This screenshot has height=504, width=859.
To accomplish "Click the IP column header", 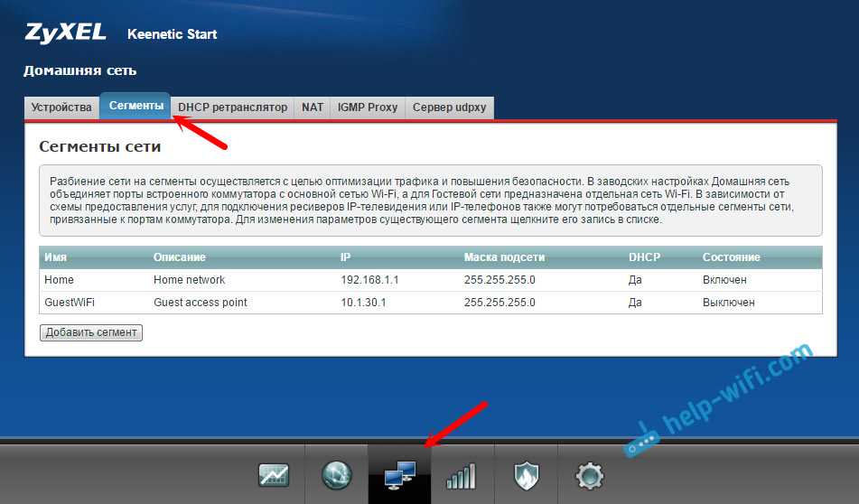I will [345, 257].
